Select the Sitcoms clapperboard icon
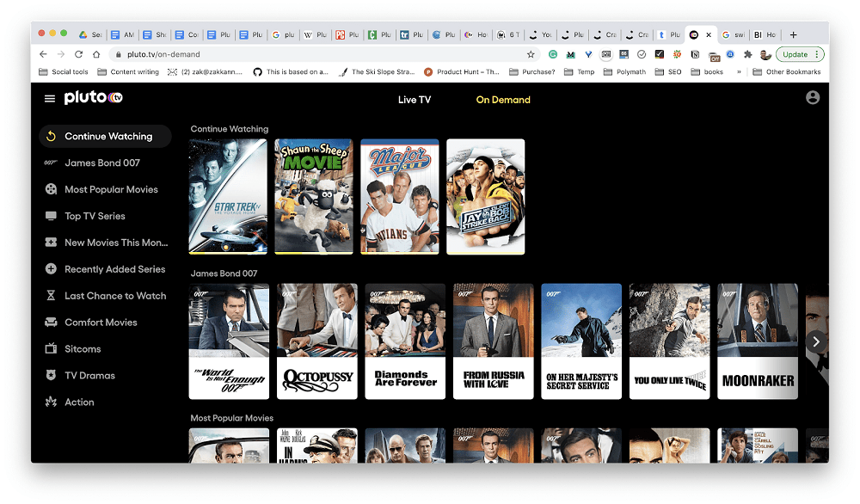 (x=52, y=348)
